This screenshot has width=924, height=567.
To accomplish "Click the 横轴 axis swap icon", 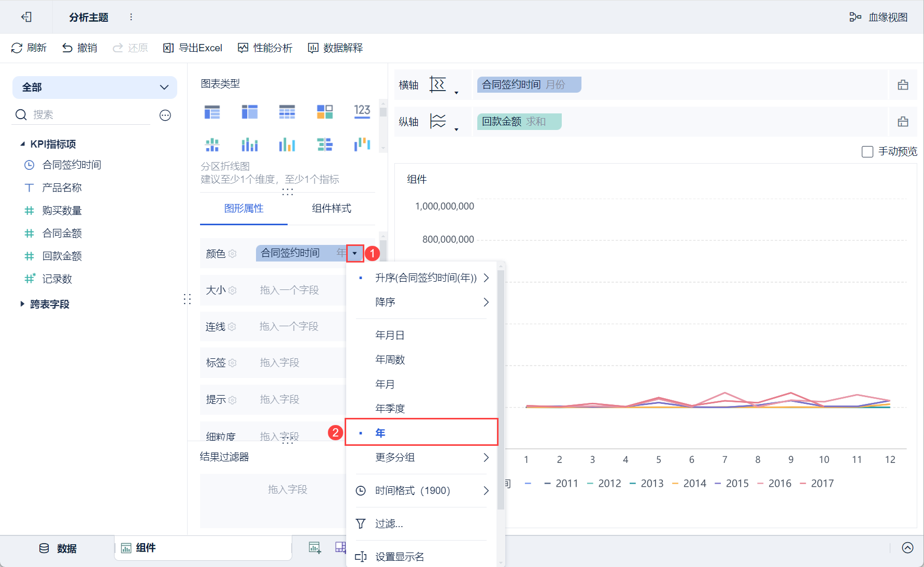I will tap(438, 84).
